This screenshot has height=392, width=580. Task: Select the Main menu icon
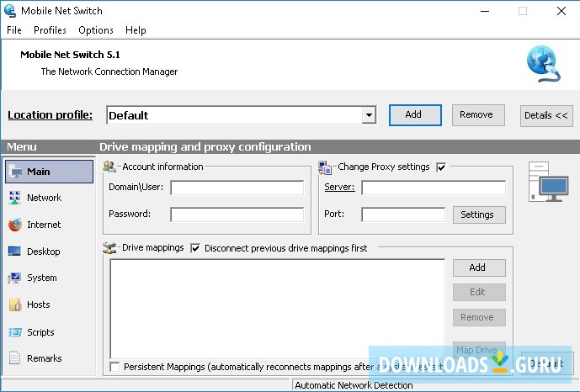coord(15,172)
